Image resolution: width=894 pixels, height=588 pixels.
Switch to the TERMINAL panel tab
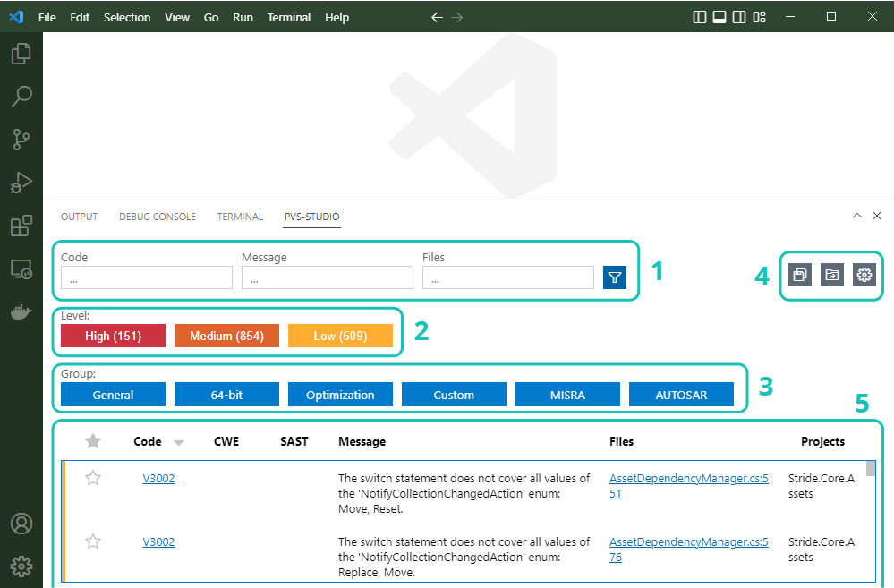(x=240, y=217)
